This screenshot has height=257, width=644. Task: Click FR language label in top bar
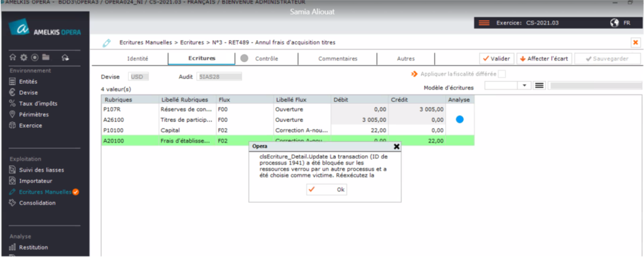[x=627, y=23]
